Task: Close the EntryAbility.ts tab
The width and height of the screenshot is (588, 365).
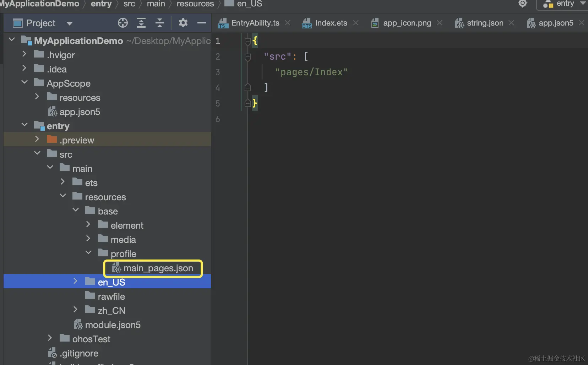Action: pos(288,23)
